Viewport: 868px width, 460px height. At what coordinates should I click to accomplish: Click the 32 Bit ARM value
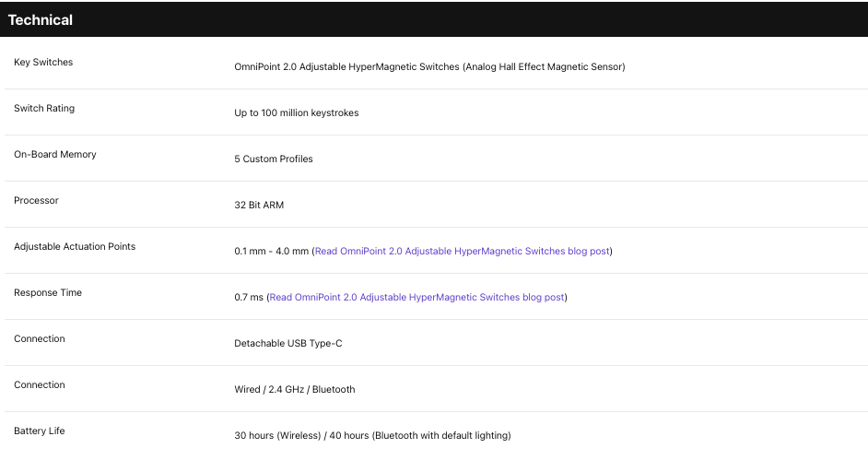[x=259, y=205]
